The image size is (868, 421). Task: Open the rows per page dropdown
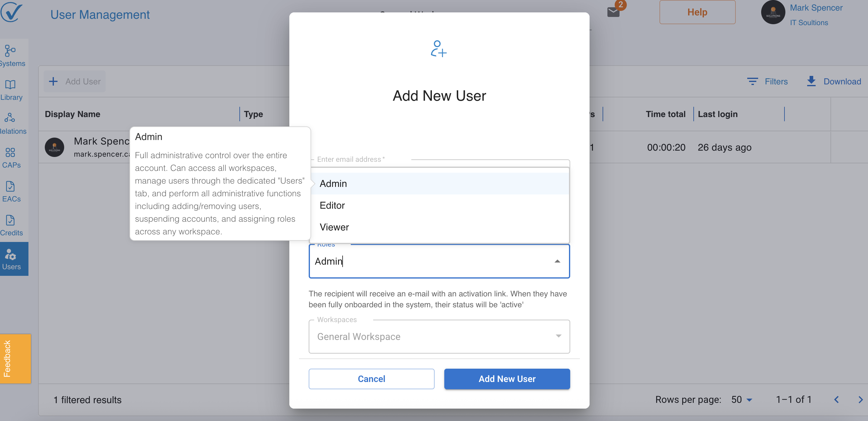click(741, 400)
